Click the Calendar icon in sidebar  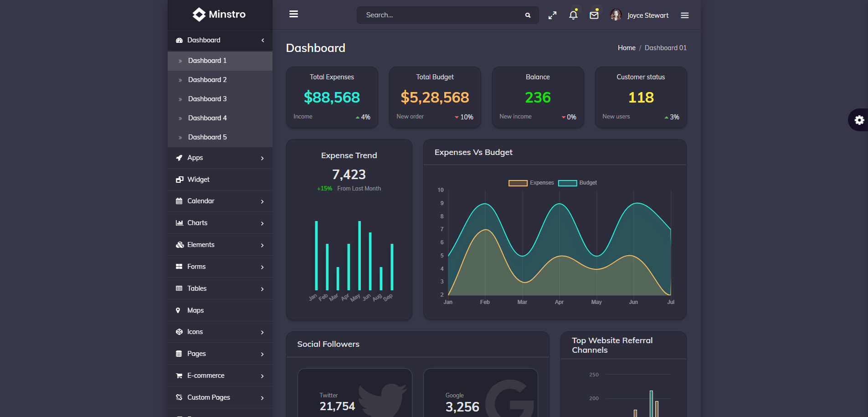click(179, 201)
